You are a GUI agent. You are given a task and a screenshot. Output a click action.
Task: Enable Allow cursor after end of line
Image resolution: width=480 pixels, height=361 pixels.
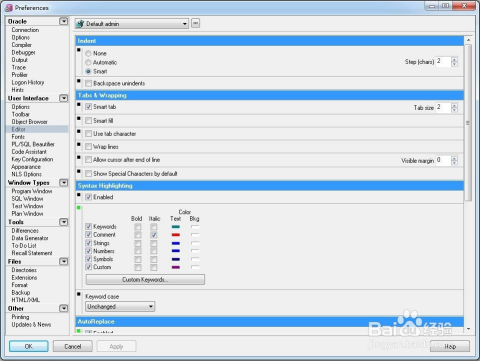pyautogui.click(x=88, y=160)
